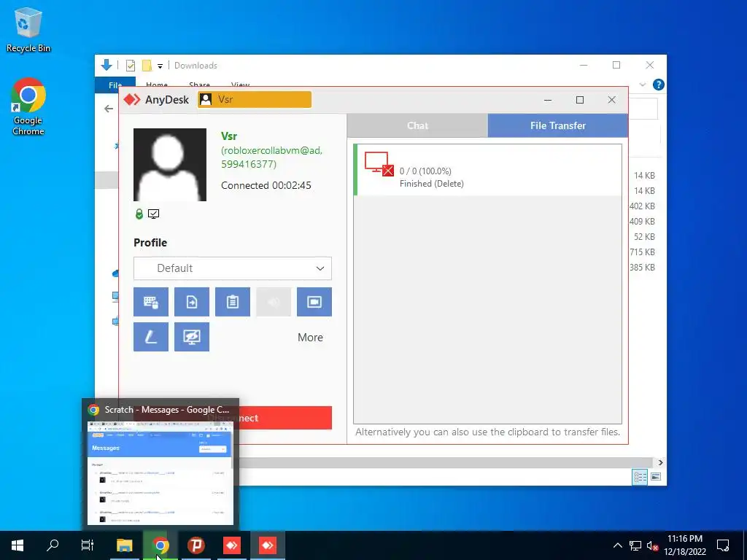Click the failed transfer monitor icon
The image size is (747, 560).
click(379, 163)
